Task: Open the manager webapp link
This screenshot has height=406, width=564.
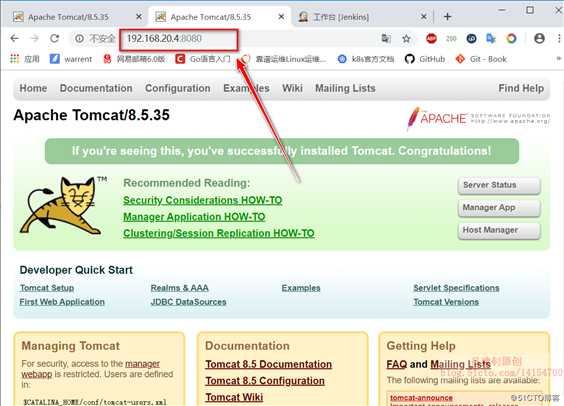Action: 142,364
